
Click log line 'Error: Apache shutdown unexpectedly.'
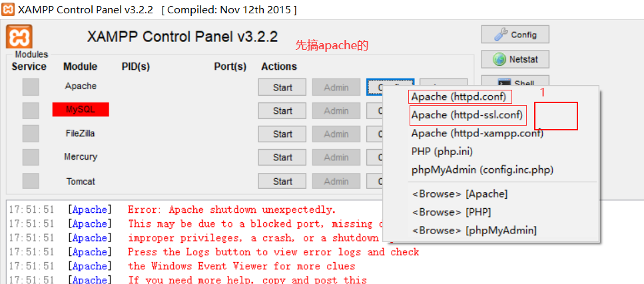pyautogui.click(x=232, y=210)
